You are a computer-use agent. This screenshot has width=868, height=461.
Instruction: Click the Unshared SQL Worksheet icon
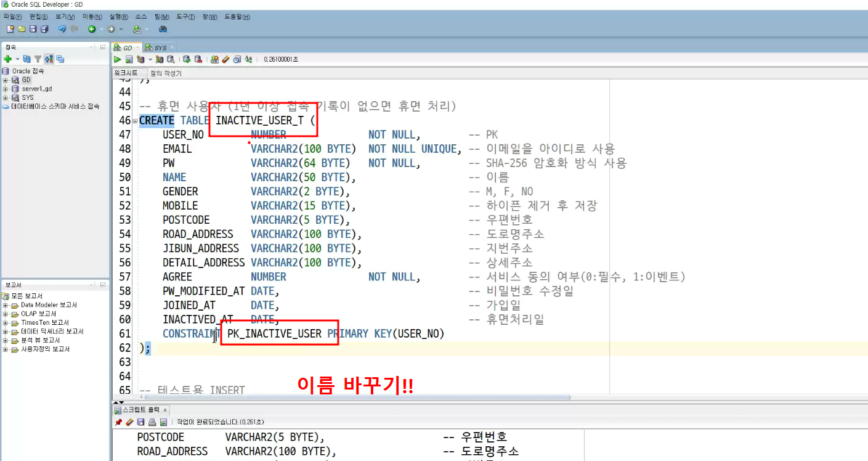pos(214,60)
